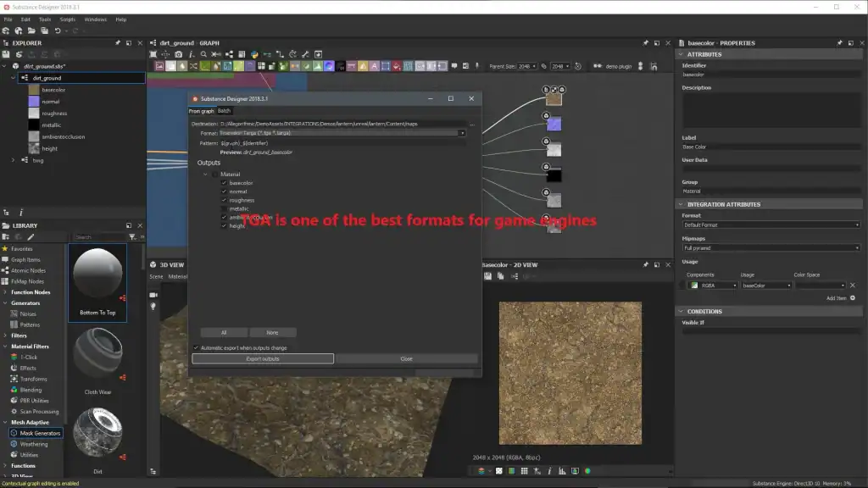Toggle the Material group checkbox

coord(214,175)
